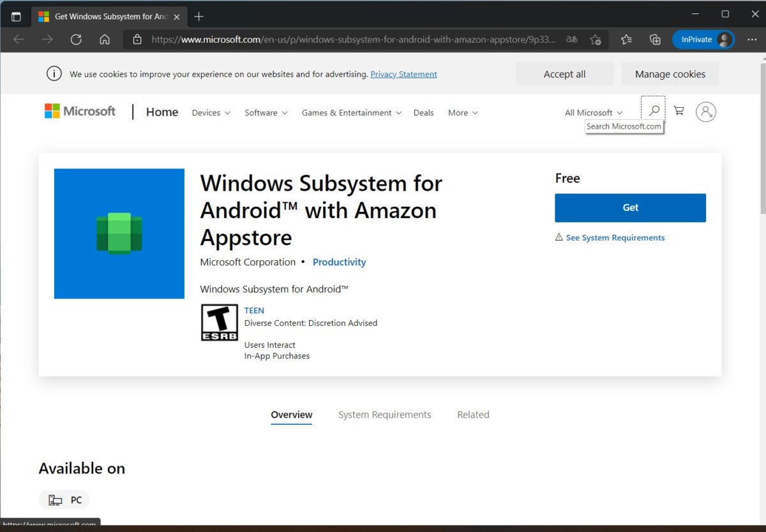Expand the Devices dropdown menu
The image size is (766, 532).
coord(211,113)
